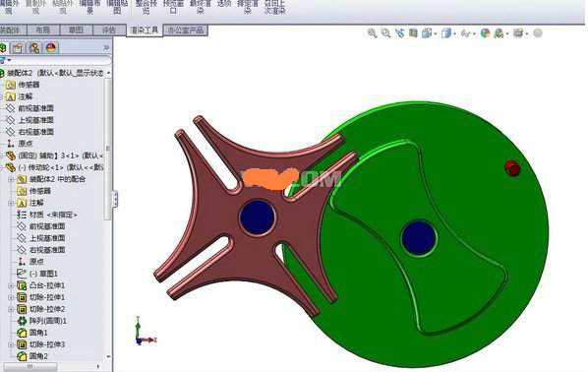
Task: Open the DisplayManager color ball tab
Action: pyautogui.click(x=50, y=47)
